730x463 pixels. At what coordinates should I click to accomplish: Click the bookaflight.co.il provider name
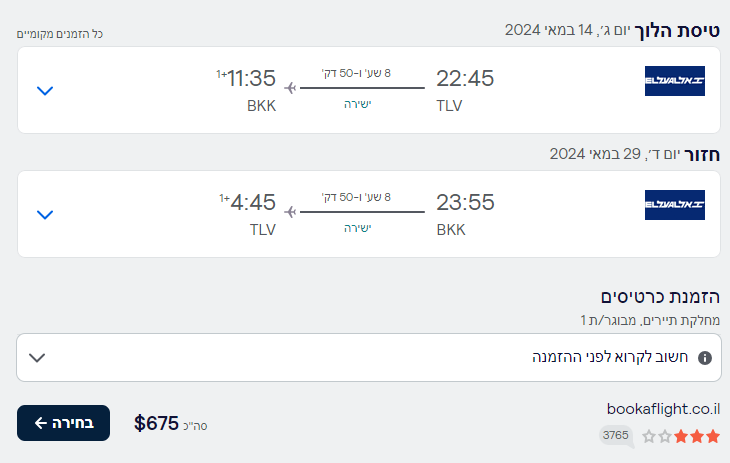pyautogui.click(x=663, y=408)
